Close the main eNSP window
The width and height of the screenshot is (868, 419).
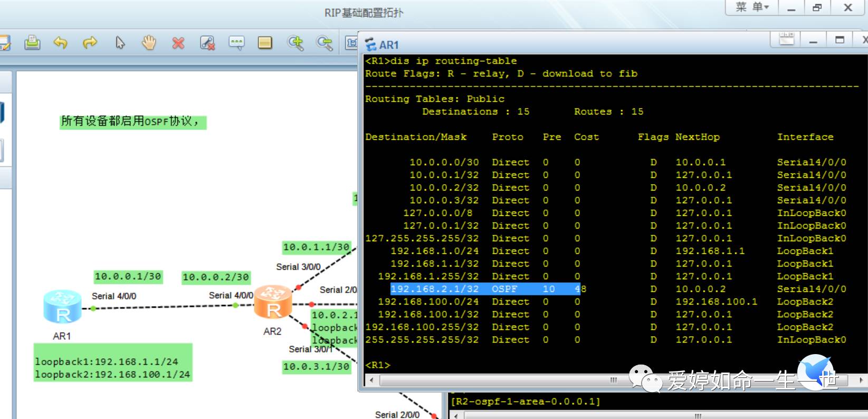point(848,8)
